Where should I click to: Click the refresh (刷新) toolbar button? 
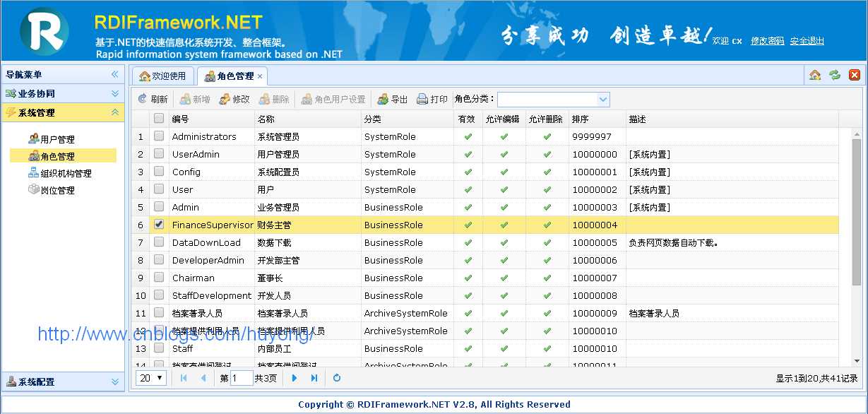pos(153,100)
